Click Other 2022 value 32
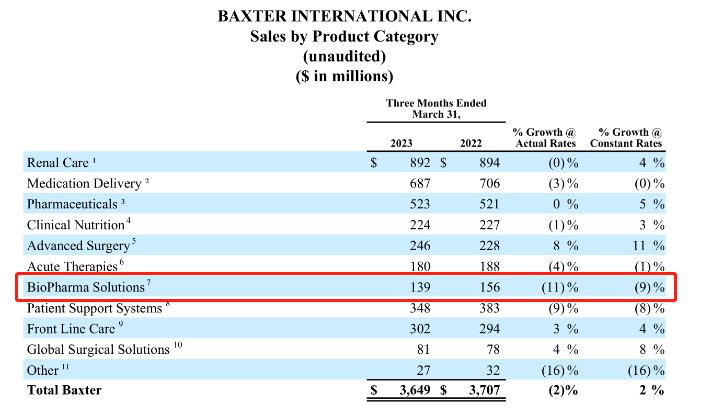The height and width of the screenshot is (410, 717). [x=493, y=370]
